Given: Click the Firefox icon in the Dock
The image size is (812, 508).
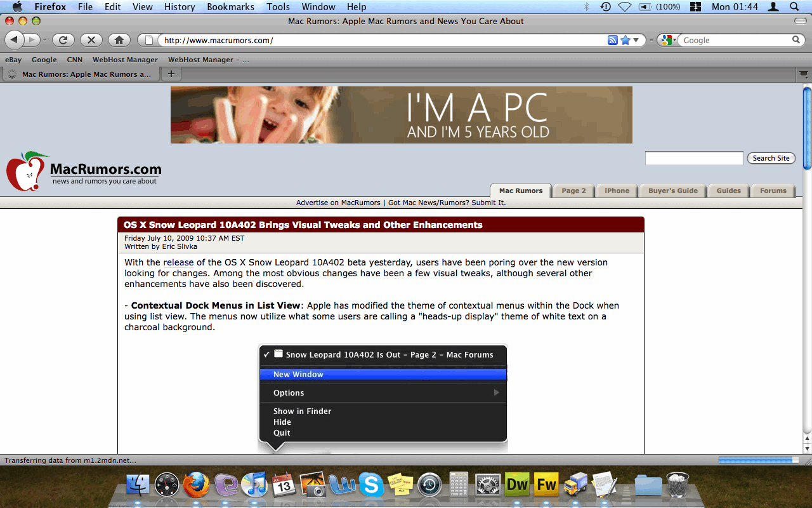Looking at the screenshot, I should pyautogui.click(x=196, y=485).
